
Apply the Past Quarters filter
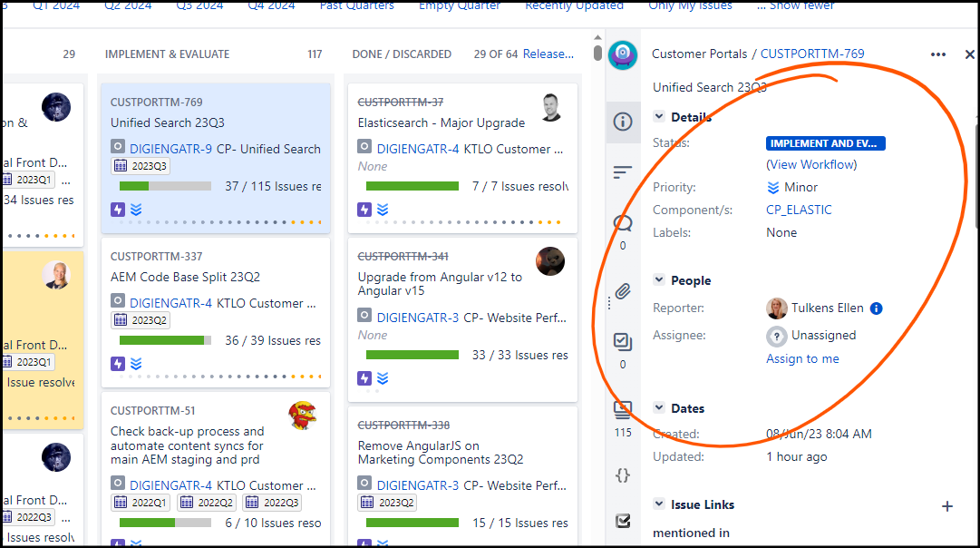pyautogui.click(x=357, y=5)
